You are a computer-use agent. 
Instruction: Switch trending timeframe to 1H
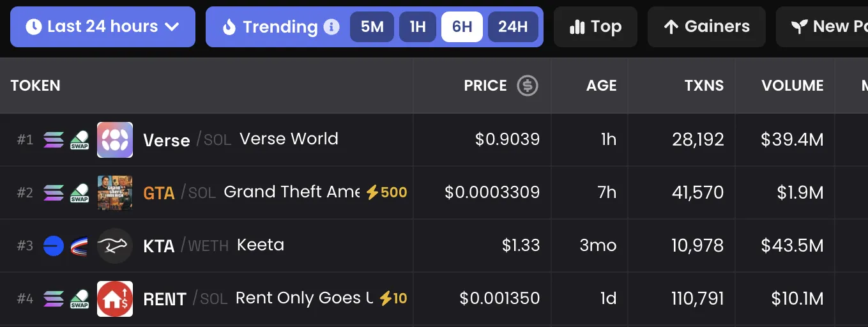click(x=418, y=27)
